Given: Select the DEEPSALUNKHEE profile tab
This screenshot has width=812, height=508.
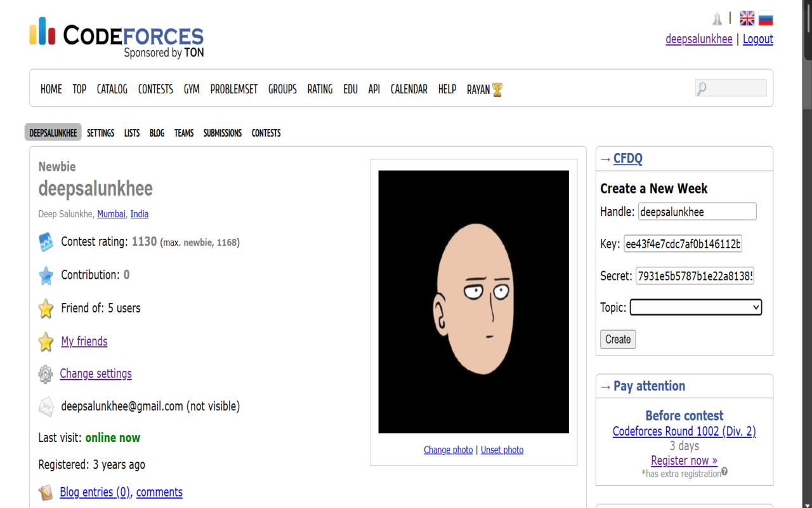Looking at the screenshot, I should point(53,133).
